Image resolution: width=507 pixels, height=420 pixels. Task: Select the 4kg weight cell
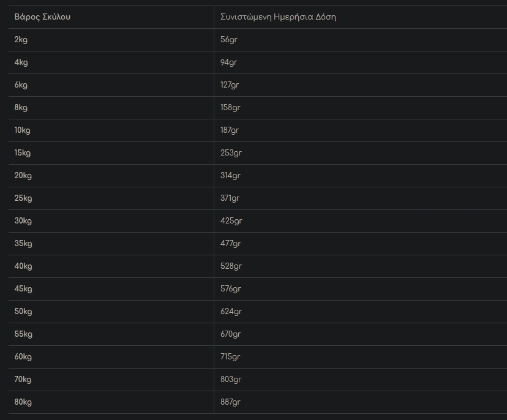coord(21,62)
